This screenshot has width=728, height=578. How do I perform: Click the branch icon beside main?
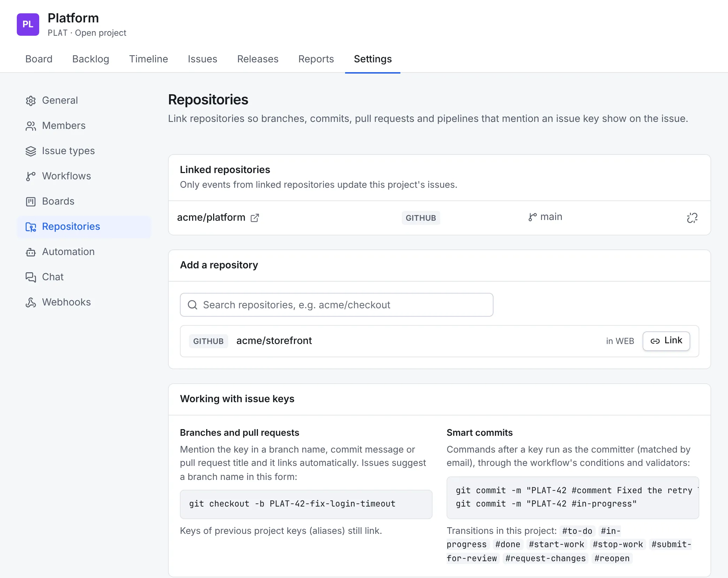[532, 217]
